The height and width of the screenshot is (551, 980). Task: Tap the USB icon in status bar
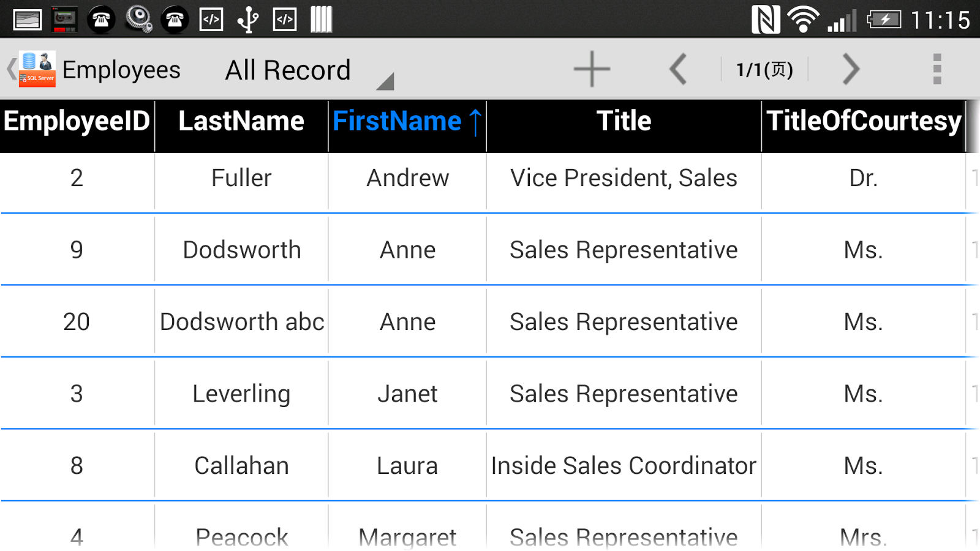point(248,20)
